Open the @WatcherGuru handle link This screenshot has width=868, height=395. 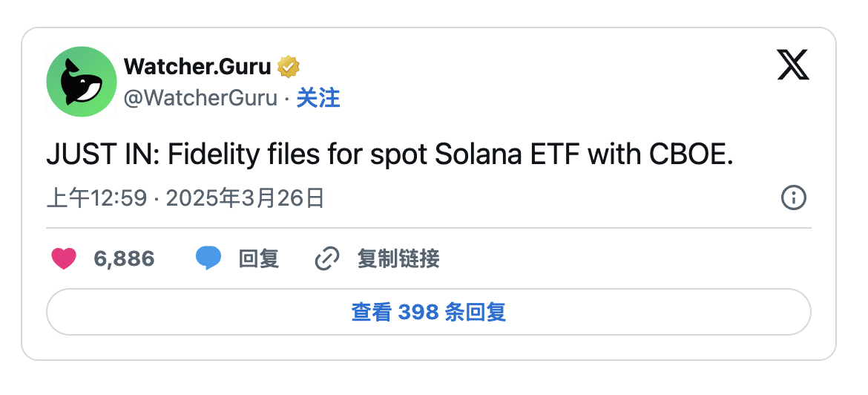pyautogui.click(x=200, y=98)
